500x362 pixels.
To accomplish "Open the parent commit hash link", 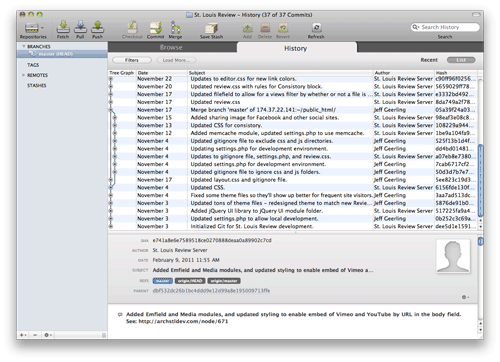I will click(211, 291).
